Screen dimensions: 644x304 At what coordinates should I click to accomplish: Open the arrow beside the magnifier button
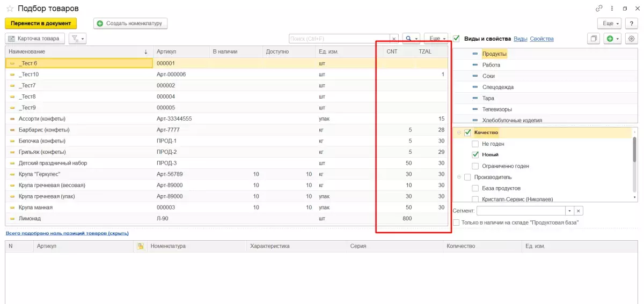(417, 39)
